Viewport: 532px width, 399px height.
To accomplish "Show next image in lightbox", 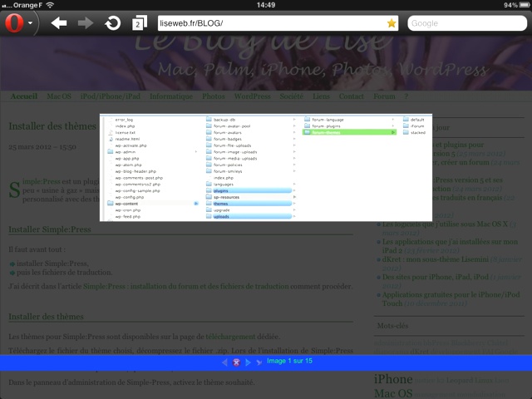I will tap(248, 362).
